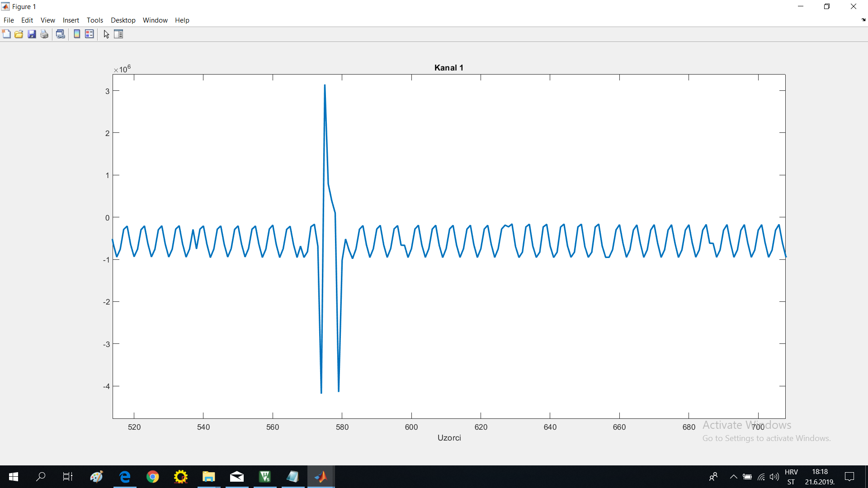Image resolution: width=868 pixels, height=488 pixels.
Task: Open a file with the folder icon
Action: click(x=19, y=34)
